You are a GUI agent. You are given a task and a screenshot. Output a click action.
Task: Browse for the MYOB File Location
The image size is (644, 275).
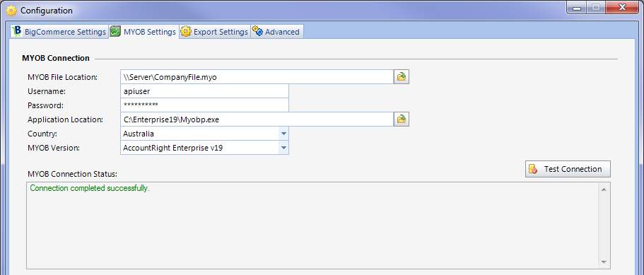402,77
